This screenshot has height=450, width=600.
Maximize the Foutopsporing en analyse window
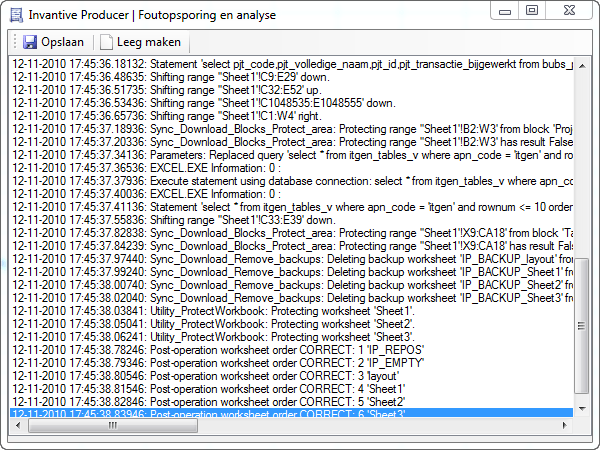(x=532, y=10)
